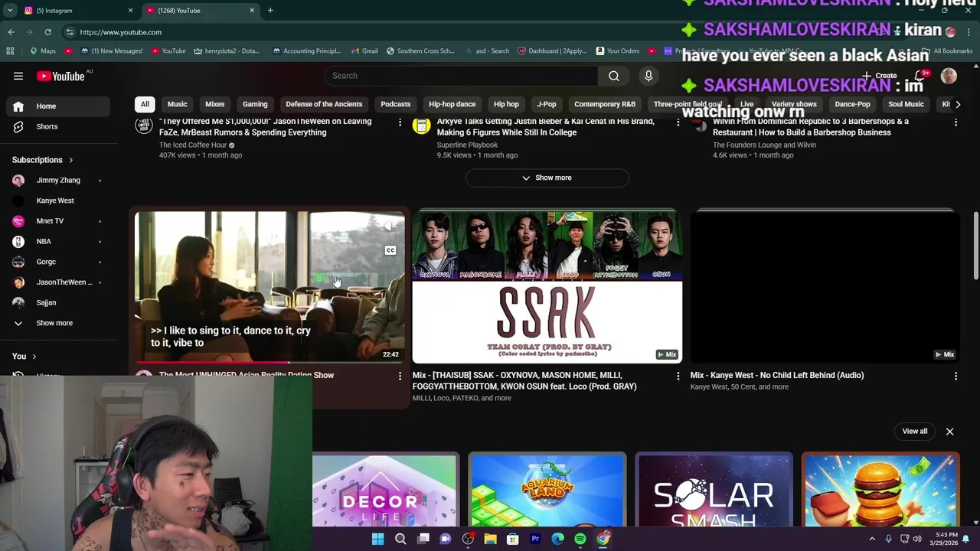Open Shorts in sidebar

(x=59, y=126)
